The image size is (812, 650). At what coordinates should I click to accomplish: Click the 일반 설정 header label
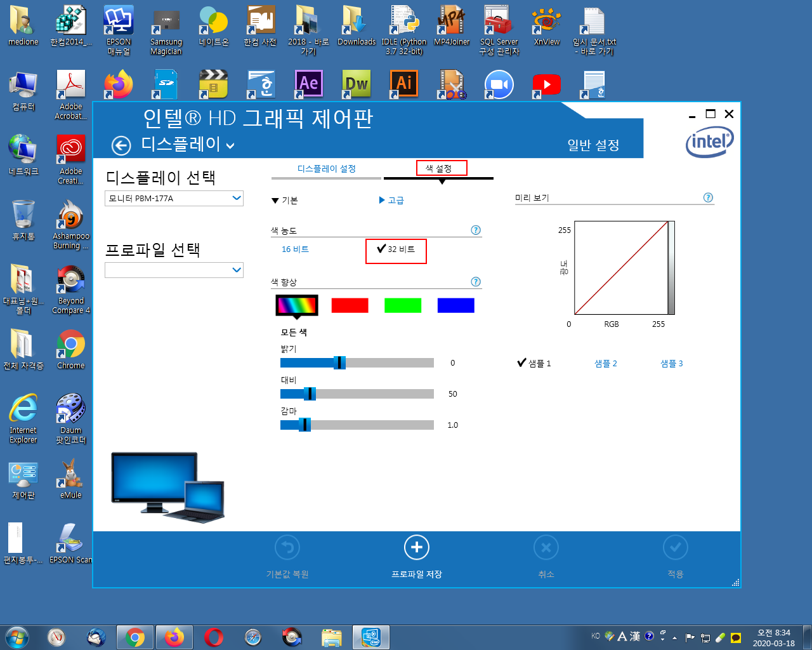tap(593, 145)
